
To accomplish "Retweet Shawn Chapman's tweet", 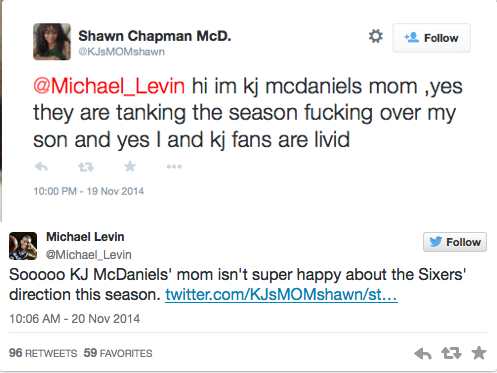I will coord(86,166).
